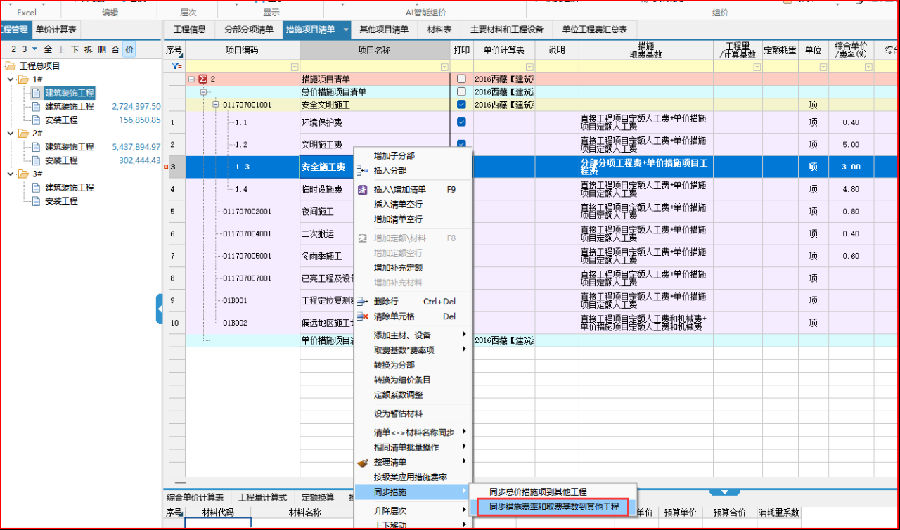Uncheck the print box for 1.1 环境保护费 row
The height and width of the screenshot is (530, 900).
tap(461, 122)
